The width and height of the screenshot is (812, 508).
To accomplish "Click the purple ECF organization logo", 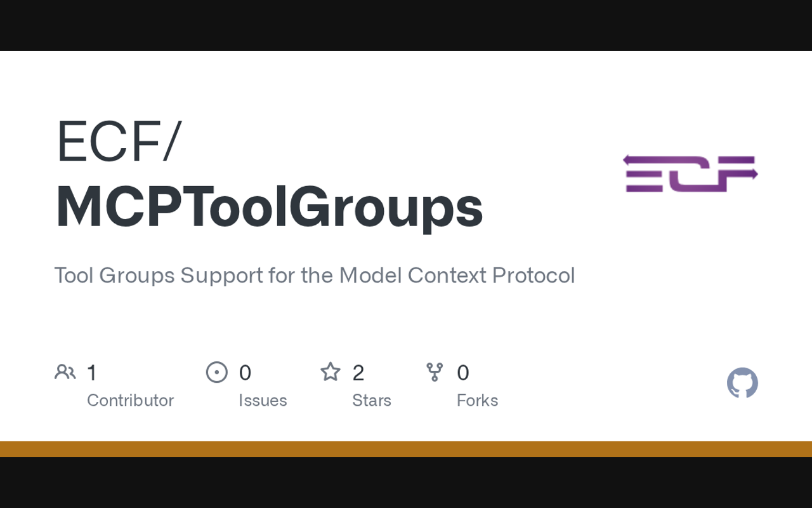I will click(690, 173).
